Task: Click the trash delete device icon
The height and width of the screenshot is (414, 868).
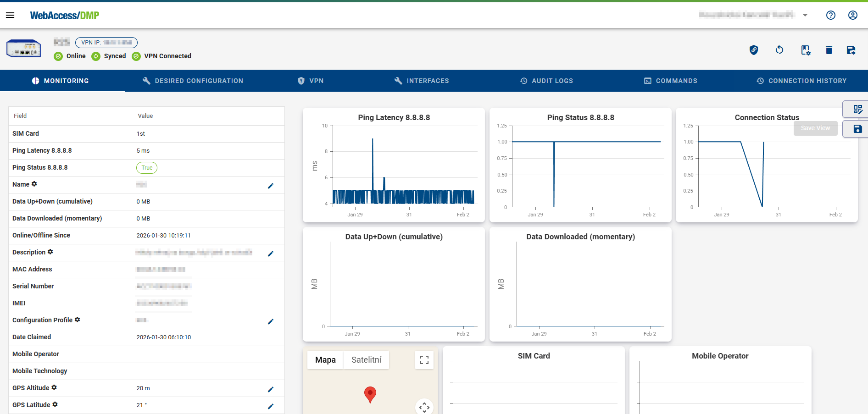Action: [x=829, y=50]
